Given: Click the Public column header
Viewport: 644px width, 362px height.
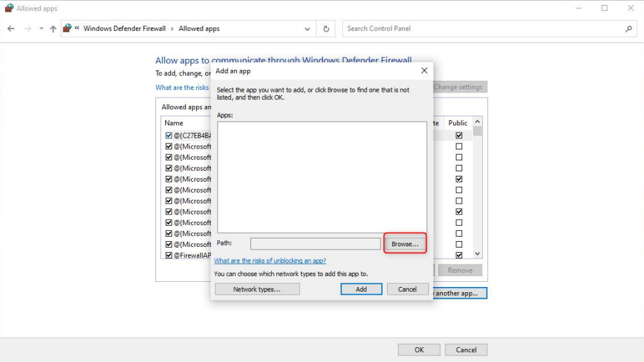Looking at the screenshot, I should (x=458, y=123).
